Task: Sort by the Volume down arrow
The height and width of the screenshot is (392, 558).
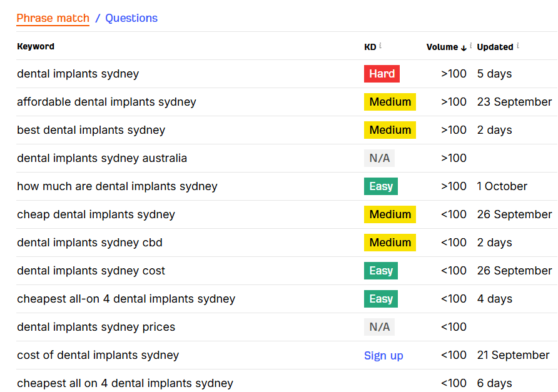Action: (x=464, y=47)
